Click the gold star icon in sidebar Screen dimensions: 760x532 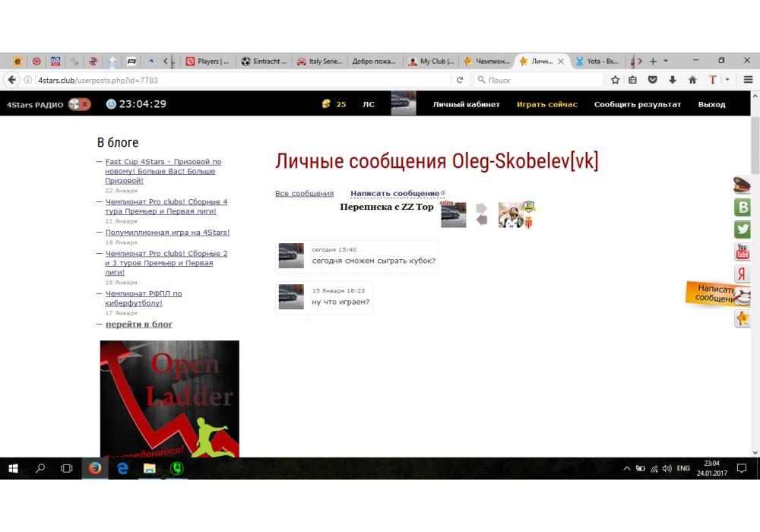point(743,318)
